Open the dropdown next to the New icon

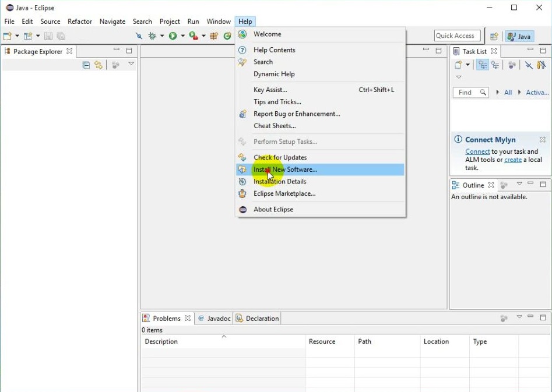[x=17, y=36]
